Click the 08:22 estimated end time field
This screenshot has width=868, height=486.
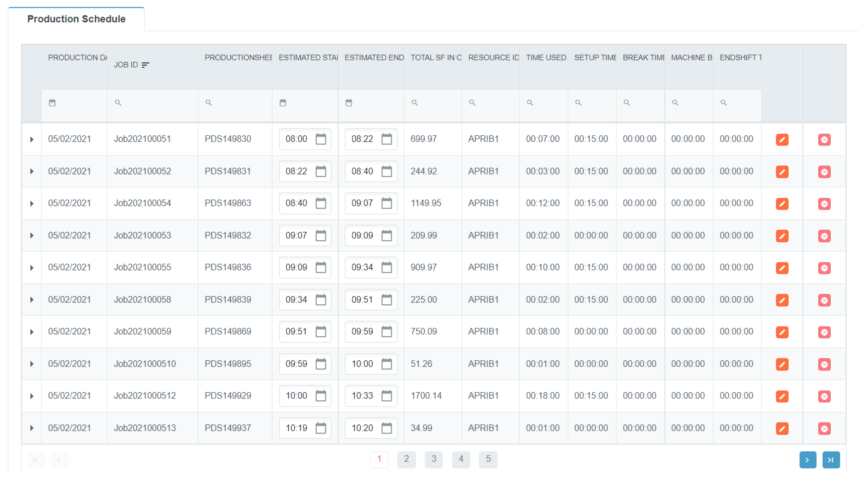362,139
